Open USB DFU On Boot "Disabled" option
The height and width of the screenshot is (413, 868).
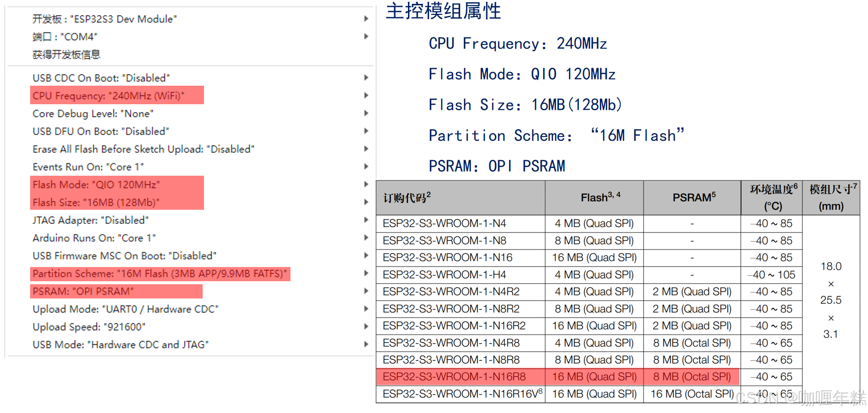pyautogui.click(x=189, y=131)
